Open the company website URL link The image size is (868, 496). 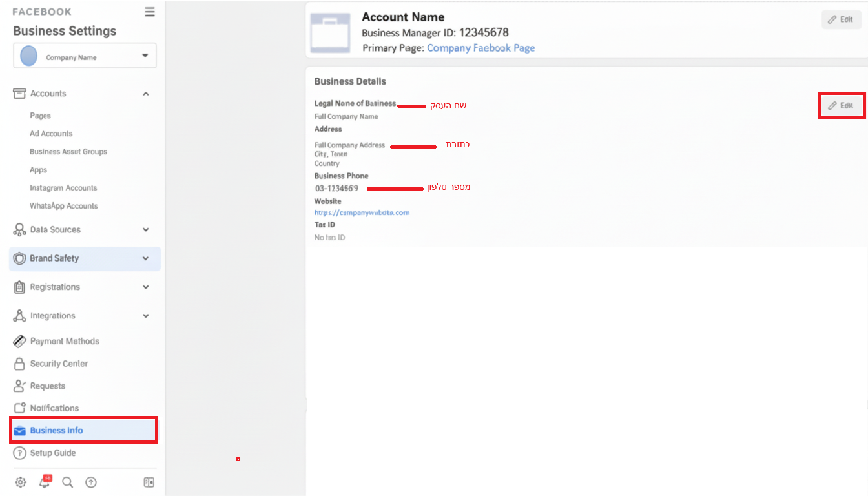tap(362, 212)
